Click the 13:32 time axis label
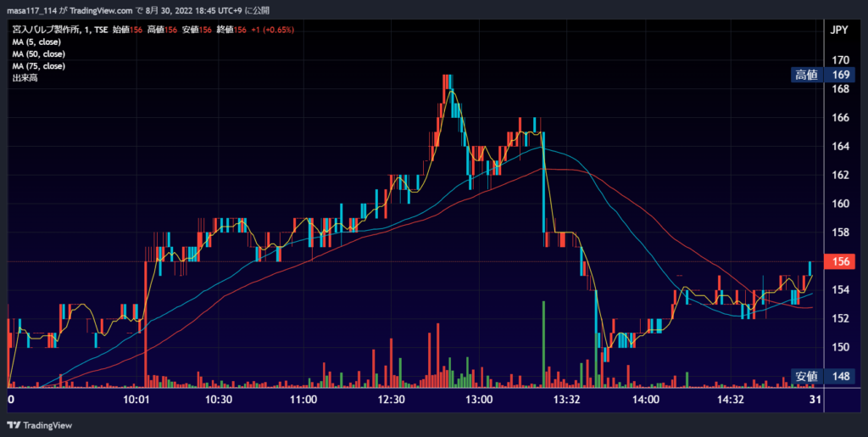 (567, 400)
